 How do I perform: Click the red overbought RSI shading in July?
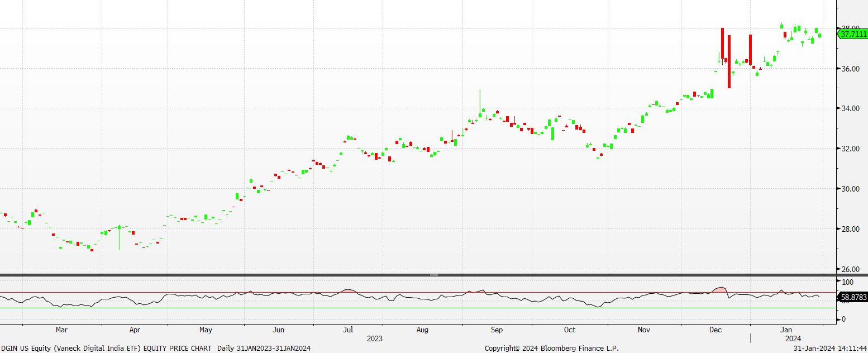(x=349, y=291)
